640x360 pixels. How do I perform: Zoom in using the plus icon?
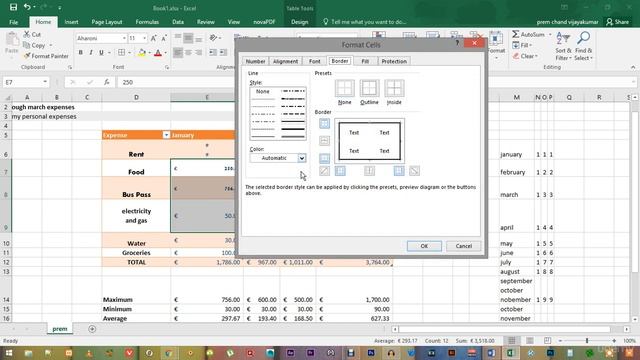[x=614, y=340]
